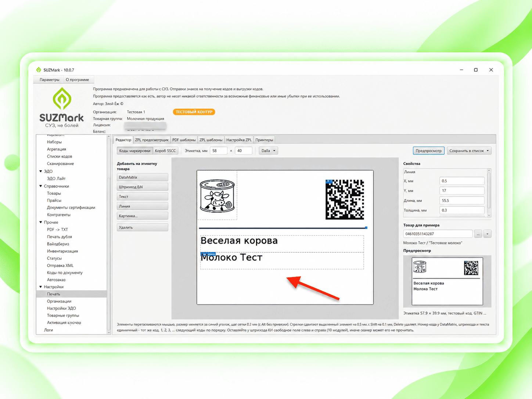This screenshot has width=532, height=399.
Task: Open Настройка ZPL tab
Action: point(239,140)
